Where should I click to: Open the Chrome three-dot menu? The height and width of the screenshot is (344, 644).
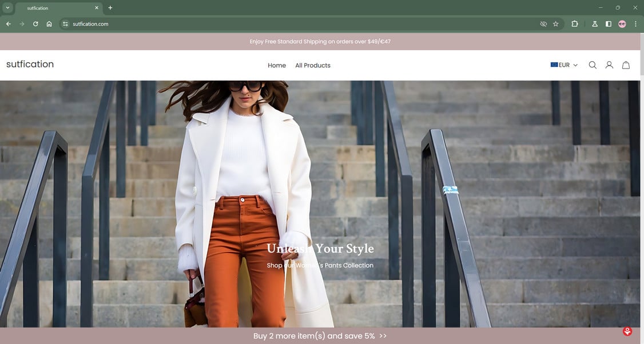pos(635,24)
